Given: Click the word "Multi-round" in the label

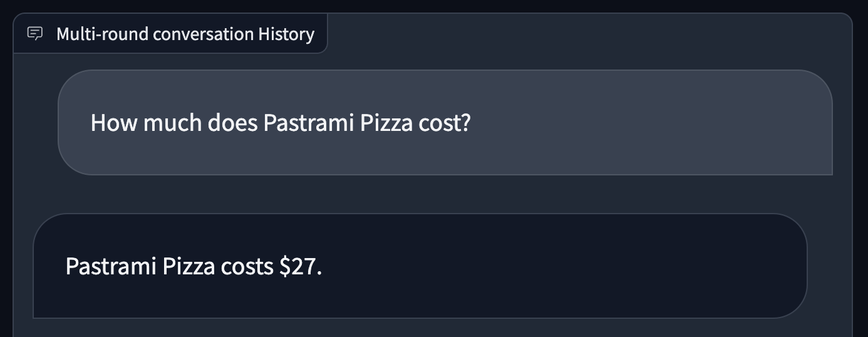Looking at the screenshot, I should 102,34.
